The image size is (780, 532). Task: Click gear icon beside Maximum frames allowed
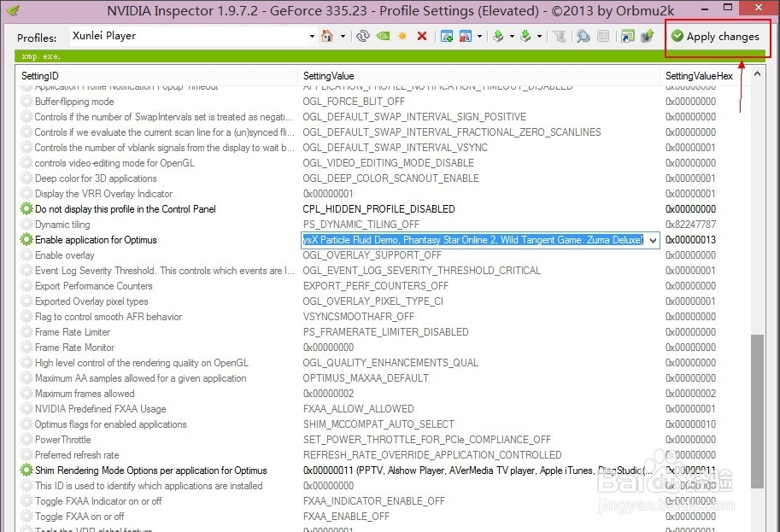26,394
